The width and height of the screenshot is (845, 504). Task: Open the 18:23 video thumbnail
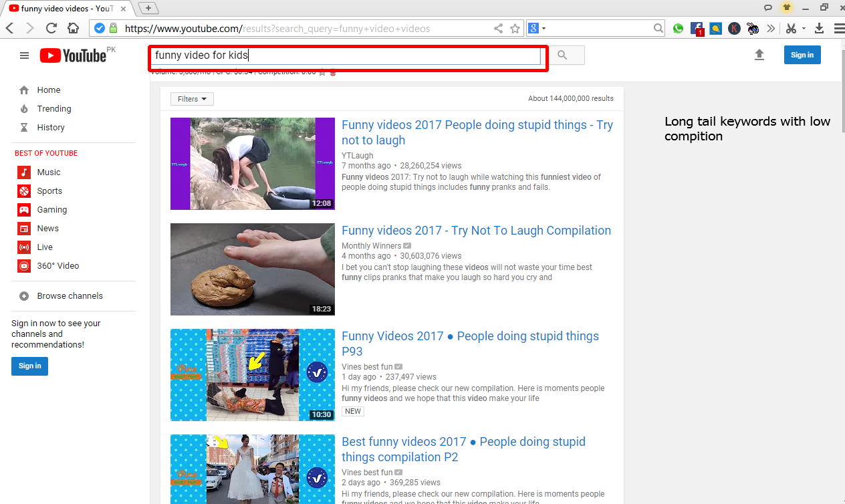click(x=253, y=269)
